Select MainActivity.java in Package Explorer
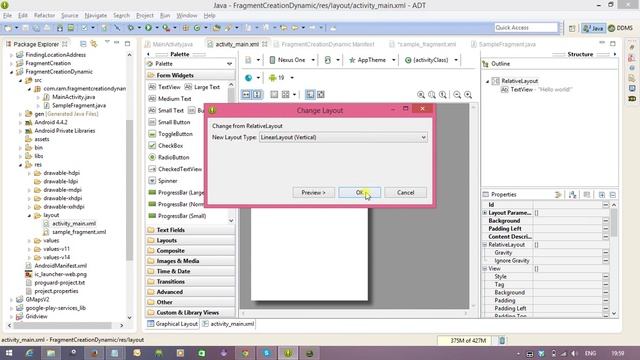 click(73, 97)
